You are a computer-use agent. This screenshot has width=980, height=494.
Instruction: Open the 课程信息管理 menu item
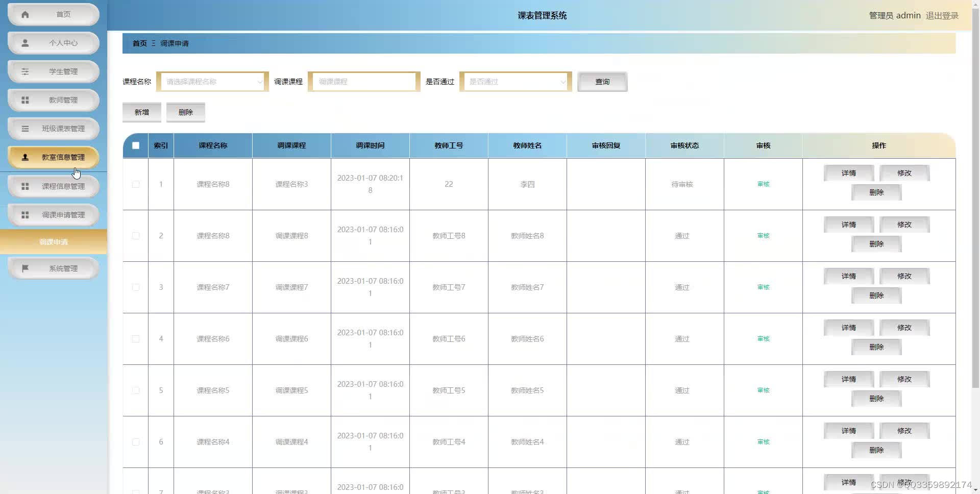tap(54, 186)
